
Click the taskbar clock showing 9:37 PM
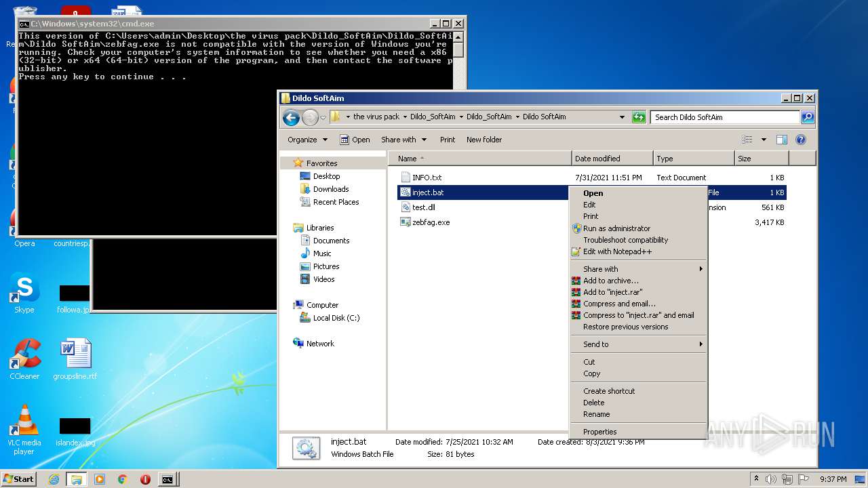point(832,479)
